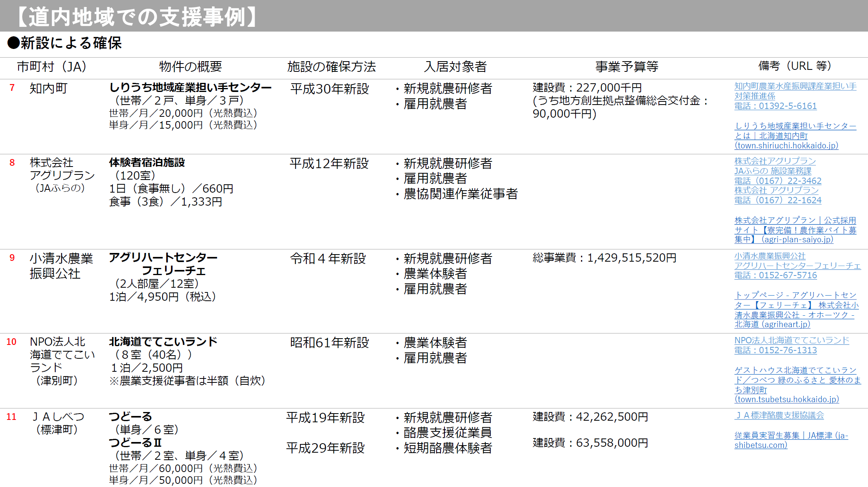Select the 入居対象者 column header
The width and height of the screenshot is (868, 487).
(456, 67)
